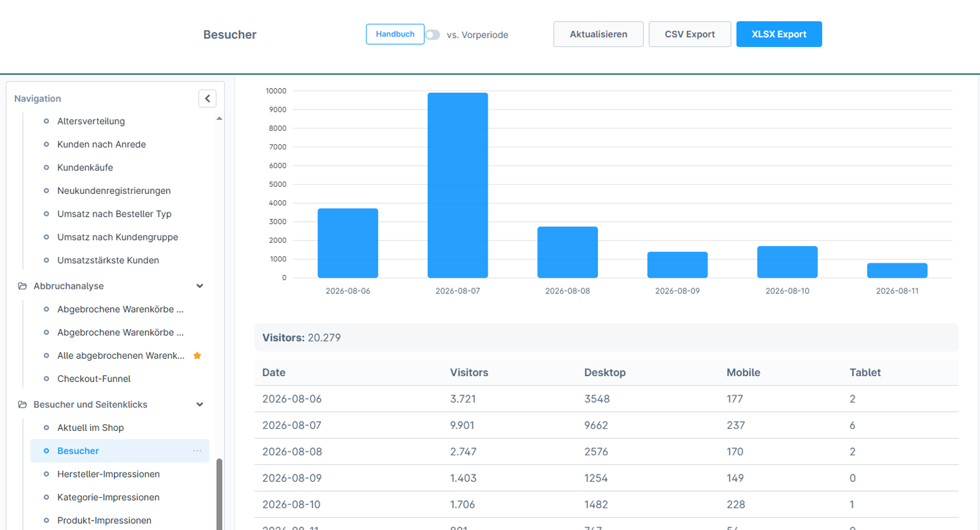This screenshot has width=980, height=530.
Task: Collapse the Besucher und Seitenklicks chevron
Action: pos(200,404)
